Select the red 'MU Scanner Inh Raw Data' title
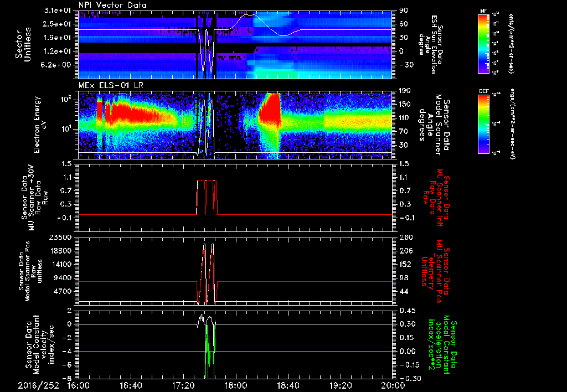The width and height of the screenshot is (567, 392). (x=436, y=198)
